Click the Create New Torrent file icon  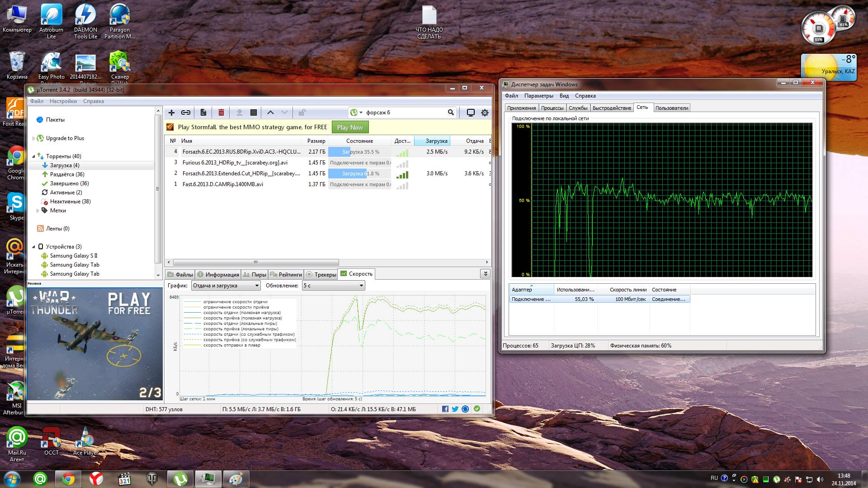pos(203,113)
